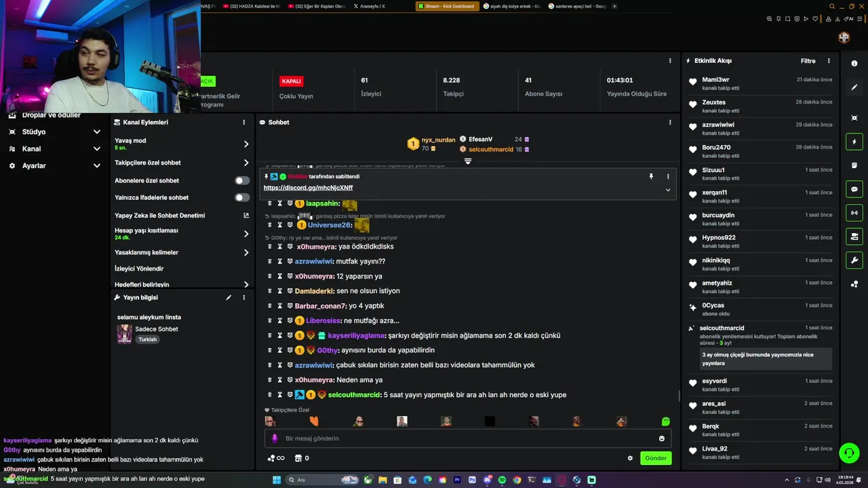Open Sohbet panel three-dot menu
Screen dimensions: 868x488
click(x=669, y=123)
